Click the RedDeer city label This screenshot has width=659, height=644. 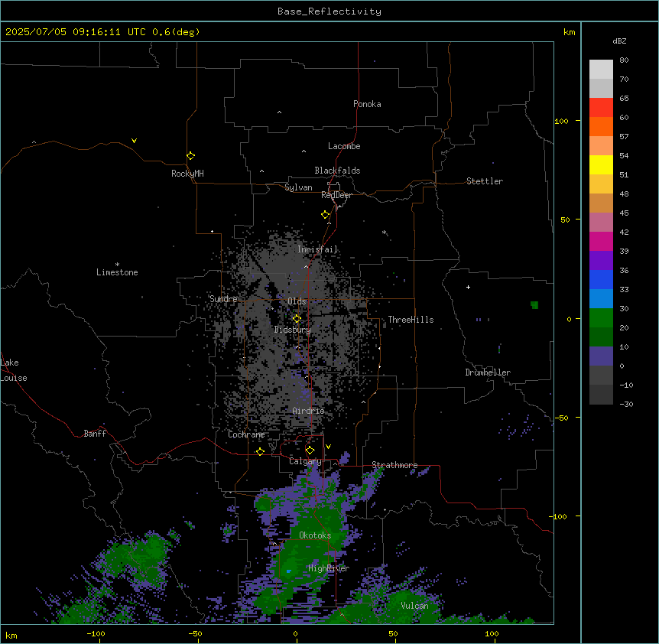pos(336,195)
